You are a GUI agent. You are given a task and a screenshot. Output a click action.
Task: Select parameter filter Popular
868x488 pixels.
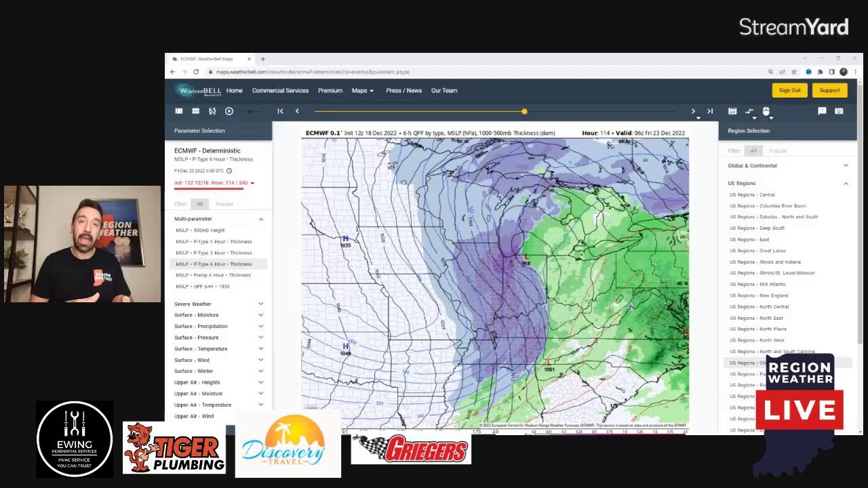224,204
